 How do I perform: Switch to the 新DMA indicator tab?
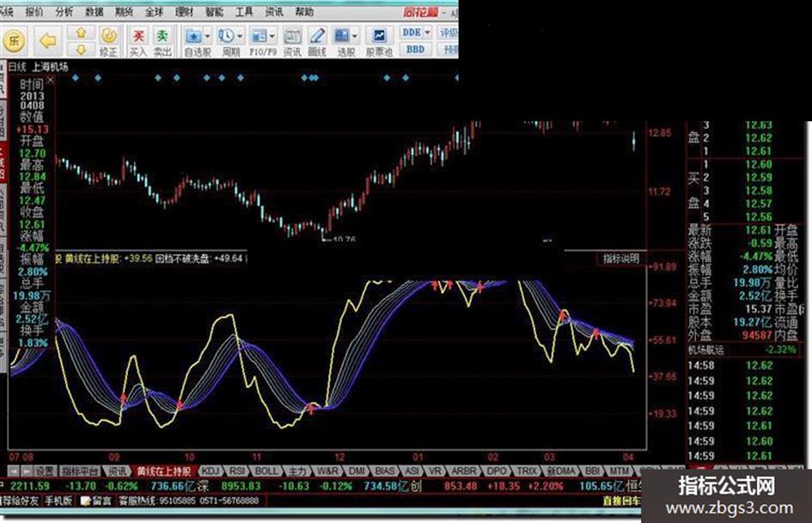(x=561, y=471)
